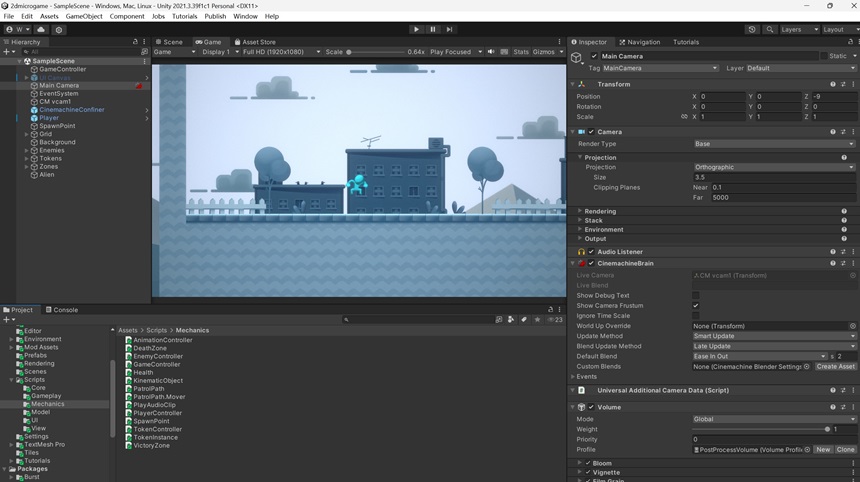Open Play Focused dropdown
This screenshot has width=860, height=482.
[456, 52]
